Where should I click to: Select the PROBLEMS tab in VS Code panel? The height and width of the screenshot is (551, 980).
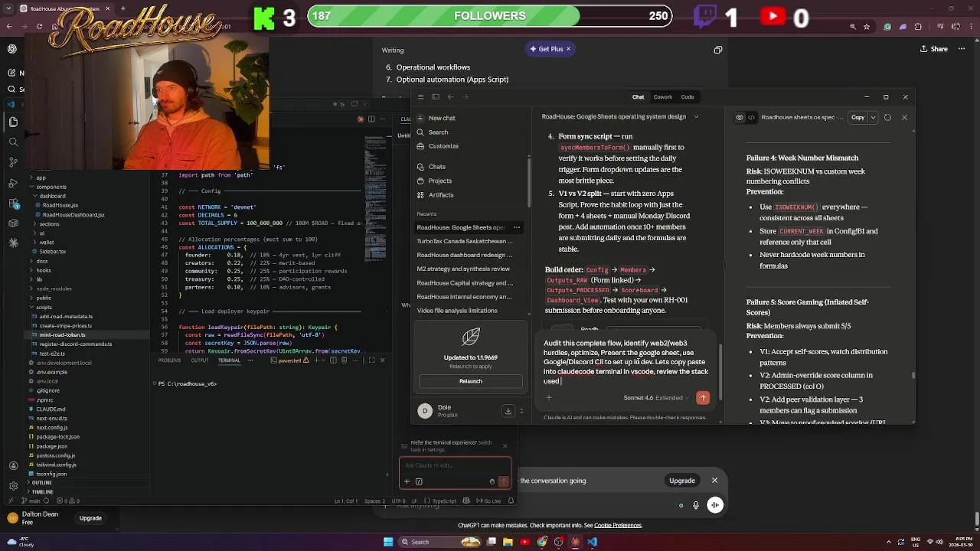[169, 360]
